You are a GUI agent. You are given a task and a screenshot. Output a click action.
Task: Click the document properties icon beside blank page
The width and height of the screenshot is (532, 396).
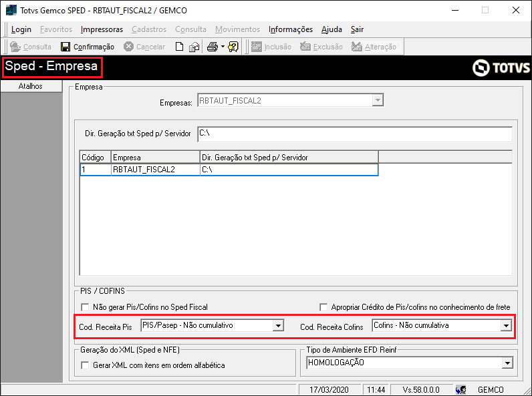194,47
